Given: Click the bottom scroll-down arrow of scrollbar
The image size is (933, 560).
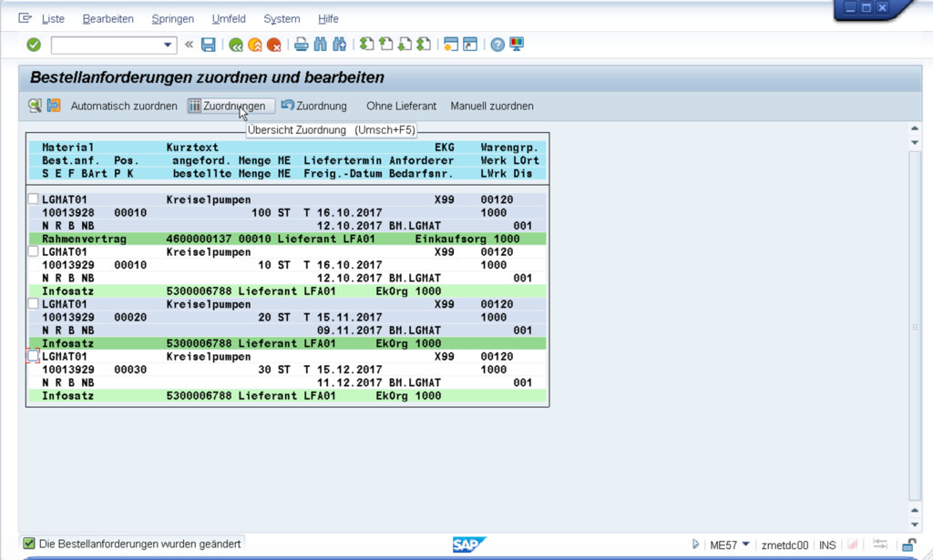Looking at the screenshot, I should tap(915, 524).
